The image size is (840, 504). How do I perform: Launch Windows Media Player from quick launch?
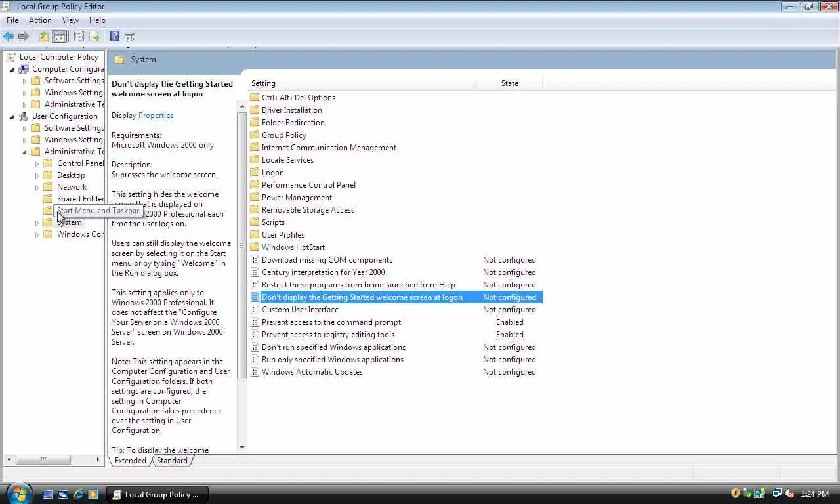pyautogui.click(x=93, y=494)
